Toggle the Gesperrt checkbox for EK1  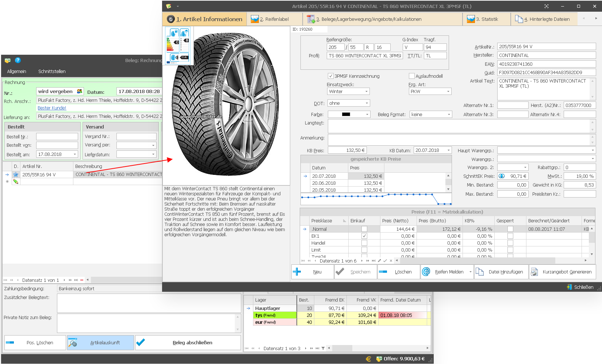click(x=510, y=236)
